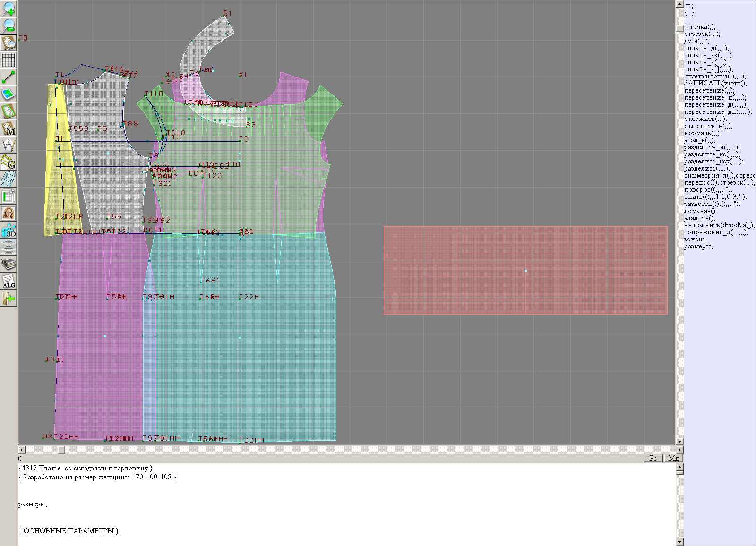The image size is (756, 546).
Task: Click the pattern M modeling icon
Action: 9,128
